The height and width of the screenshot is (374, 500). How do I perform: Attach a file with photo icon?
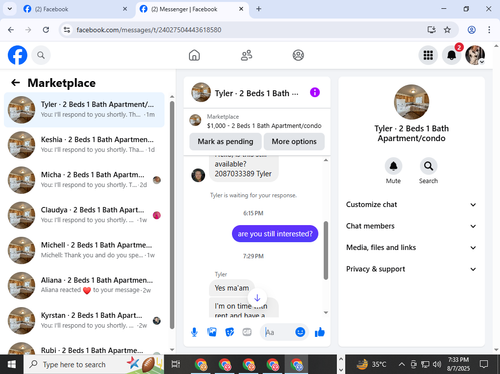click(212, 332)
